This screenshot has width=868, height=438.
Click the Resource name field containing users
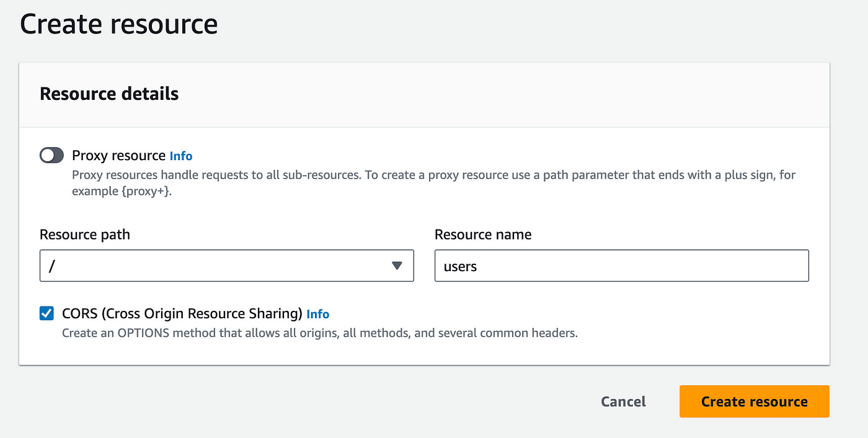[621, 266]
